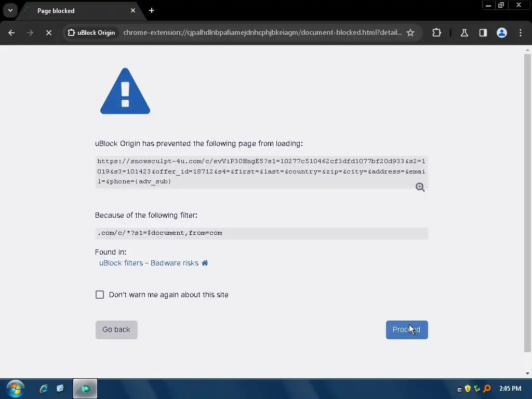The height and width of the screenshot is (399, 532).
Task: Click the blocked snowsculpt-4u.com URL text
Action: pyautogui.click(x=261, y=171)
